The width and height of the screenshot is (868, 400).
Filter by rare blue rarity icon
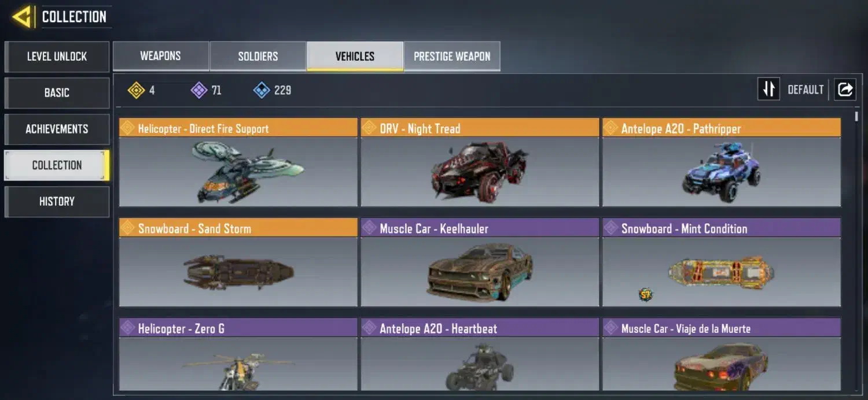click(262, 90)
